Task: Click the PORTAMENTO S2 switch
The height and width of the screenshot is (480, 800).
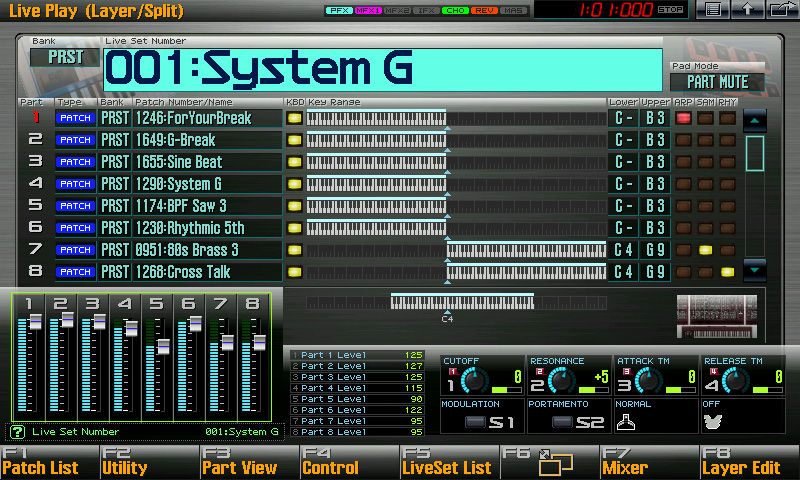Action: pyautogui.click(x=562, y=422)
